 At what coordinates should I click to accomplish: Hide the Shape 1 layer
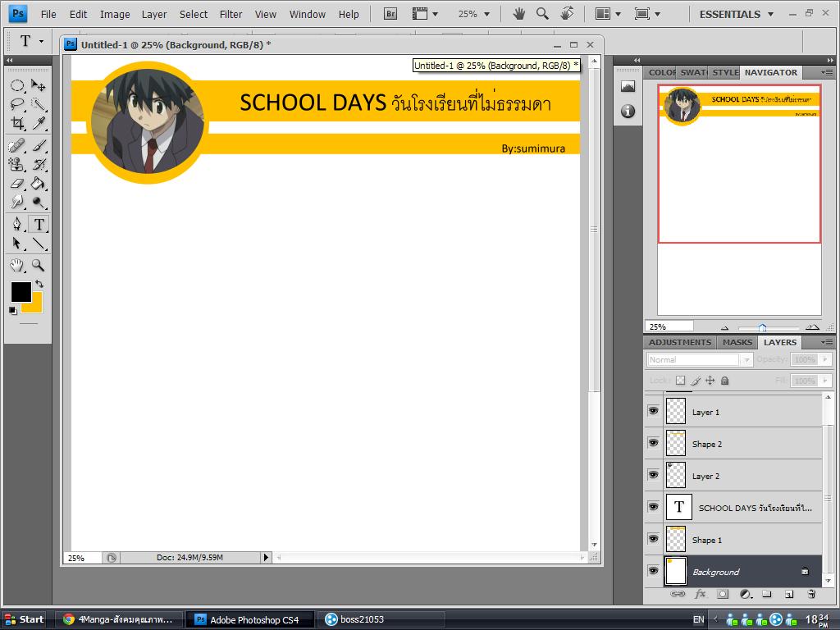[x=653, y=539]
